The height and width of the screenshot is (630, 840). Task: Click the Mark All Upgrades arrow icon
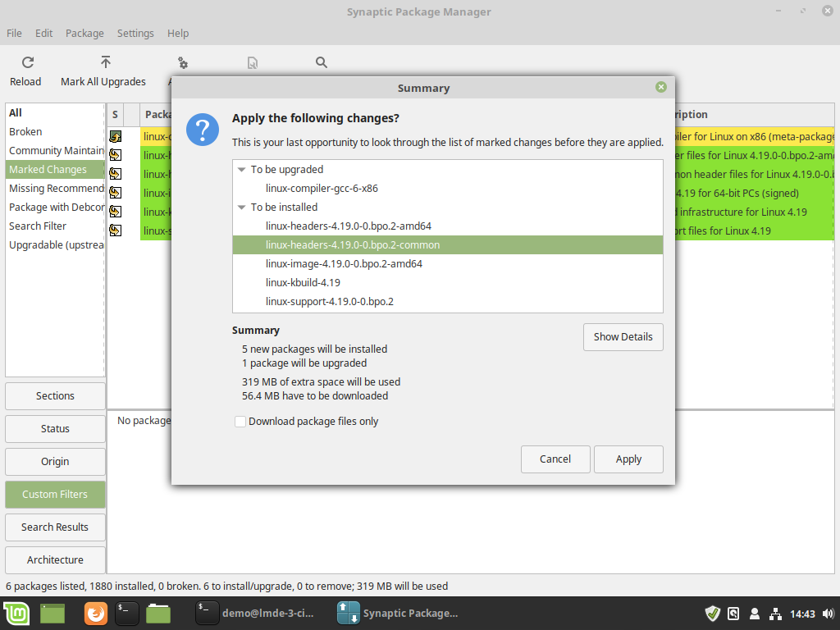pyautogui.click(x=106, y=62)
